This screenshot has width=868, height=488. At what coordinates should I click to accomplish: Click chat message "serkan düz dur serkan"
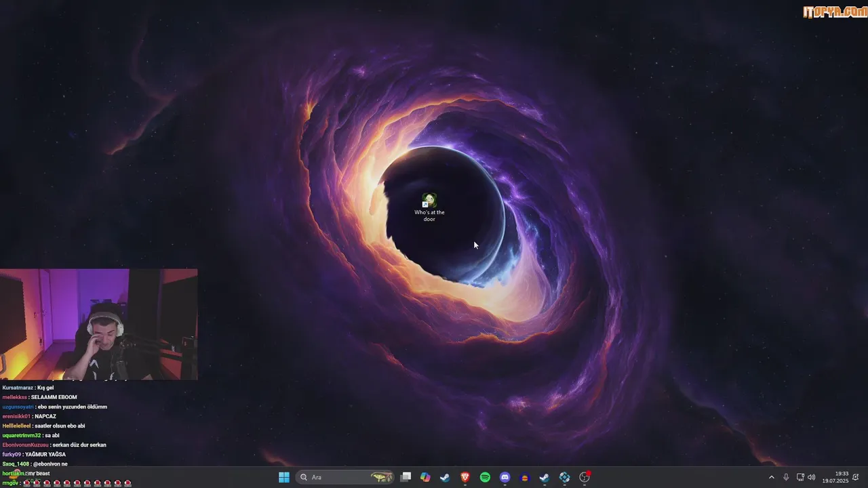point(79,445)
